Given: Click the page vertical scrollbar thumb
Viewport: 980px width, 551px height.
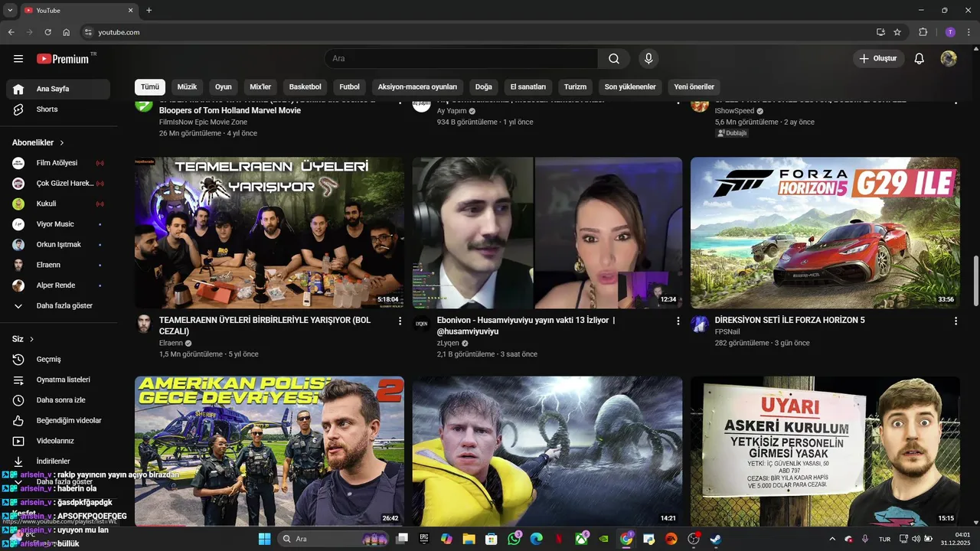Looking at the screenshot, I should coord(975,282).
